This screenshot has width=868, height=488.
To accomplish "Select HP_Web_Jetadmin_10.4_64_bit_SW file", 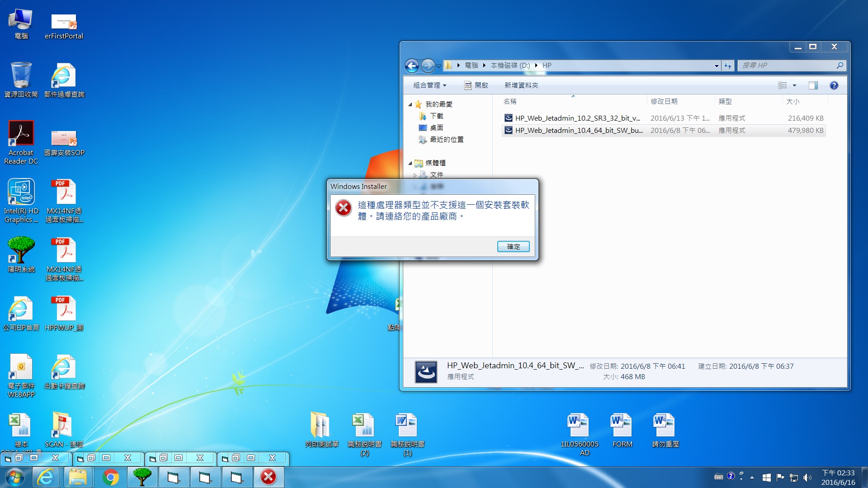I will (664, 131).
